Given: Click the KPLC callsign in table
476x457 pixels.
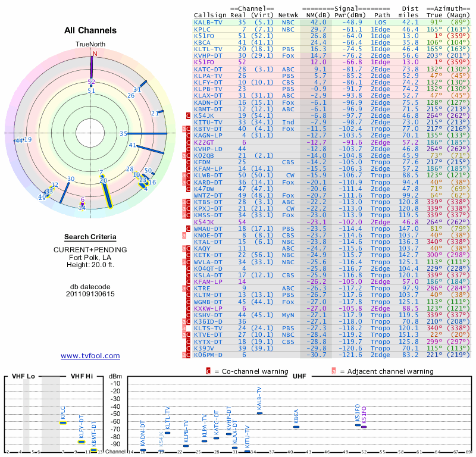Looking at the screenshot, I should click(x=202, y=29).
